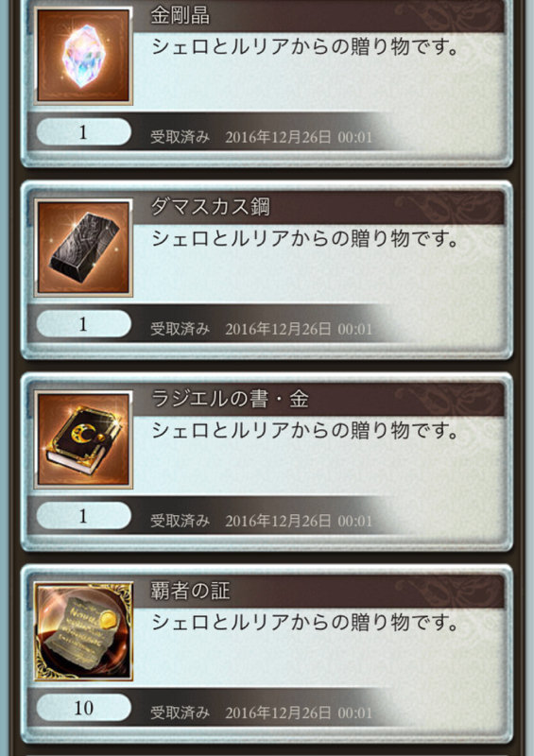Click quantity badge 10 under 覇者の証

pos(83,707)
